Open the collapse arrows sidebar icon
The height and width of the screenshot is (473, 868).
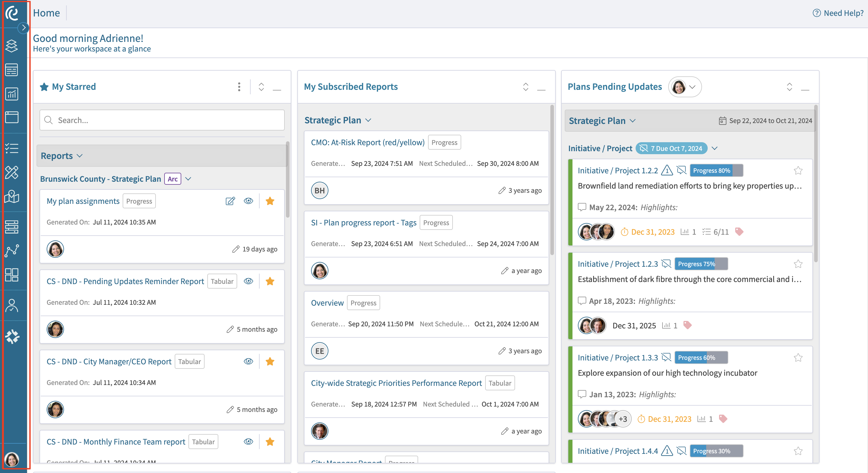point(13,336)
